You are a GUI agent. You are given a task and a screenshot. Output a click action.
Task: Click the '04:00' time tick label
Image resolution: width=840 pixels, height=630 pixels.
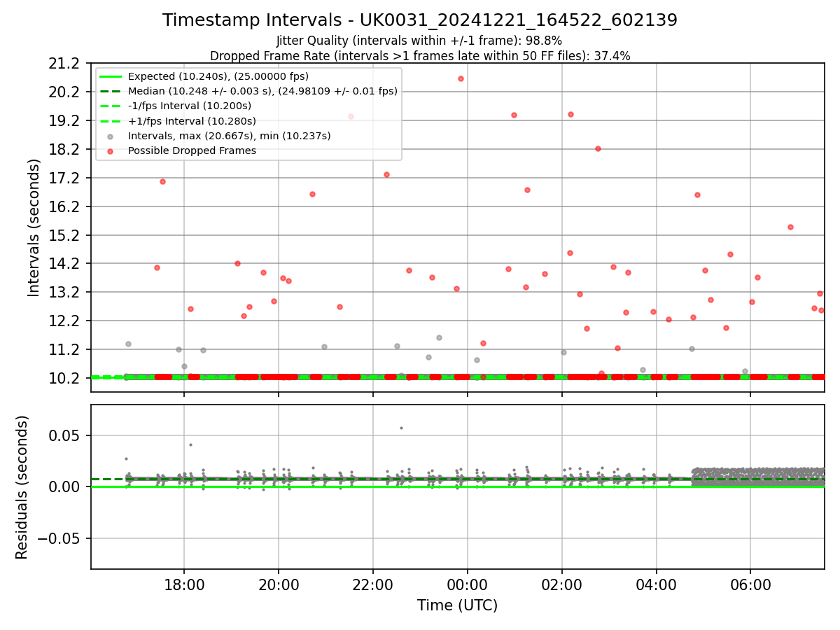click(656, 584)
